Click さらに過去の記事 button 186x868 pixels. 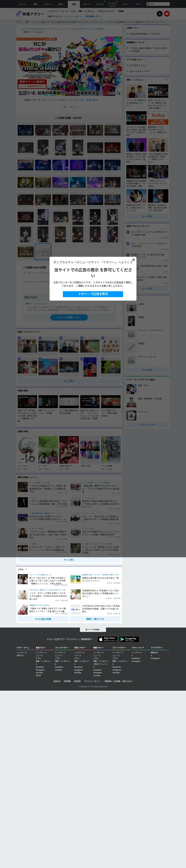click(43, 619)
